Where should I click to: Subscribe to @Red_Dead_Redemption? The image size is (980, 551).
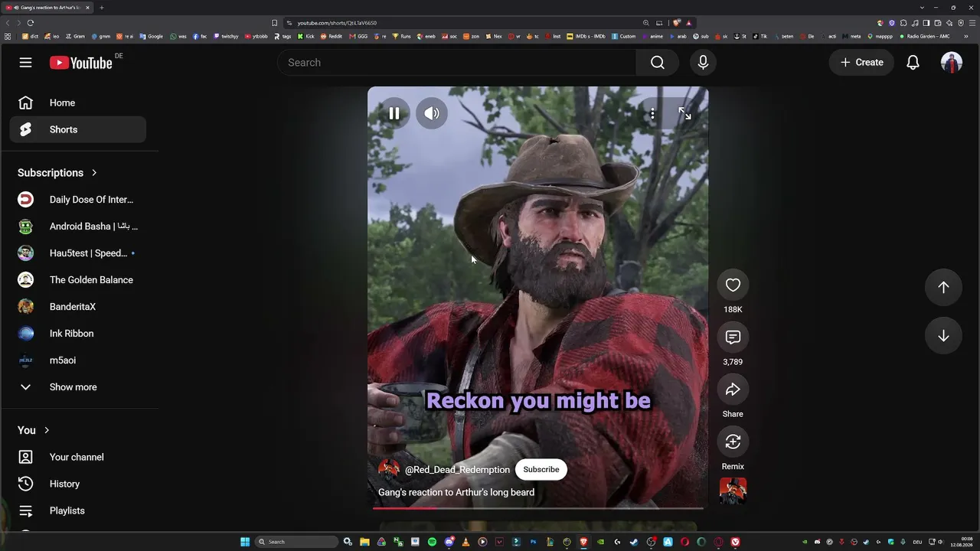541,469
